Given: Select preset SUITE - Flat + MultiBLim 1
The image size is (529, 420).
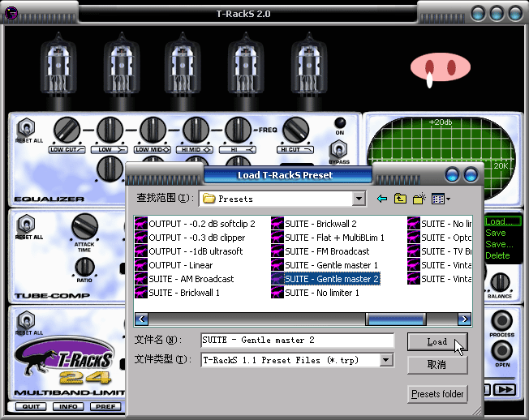Looking at the screenshot, I should [328, 238].
